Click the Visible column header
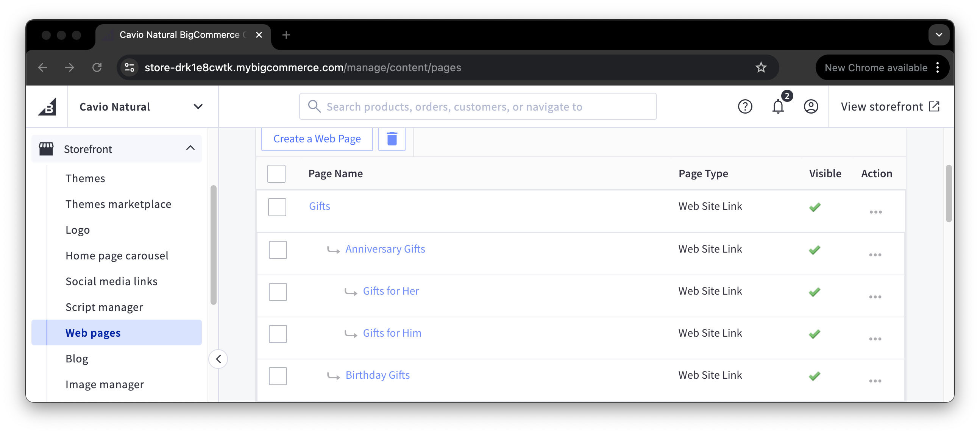This screenshot has height=434, width=980. coord(825,174)
